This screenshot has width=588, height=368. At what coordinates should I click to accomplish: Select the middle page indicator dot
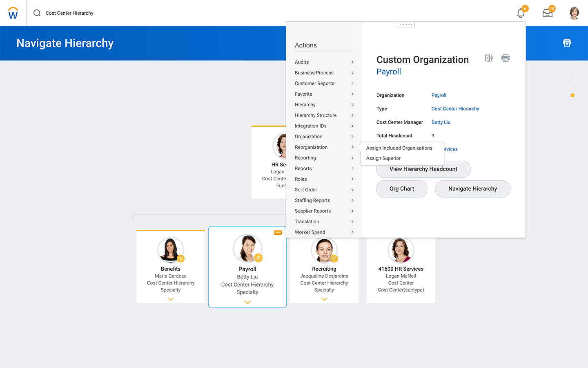coord(572,86)
